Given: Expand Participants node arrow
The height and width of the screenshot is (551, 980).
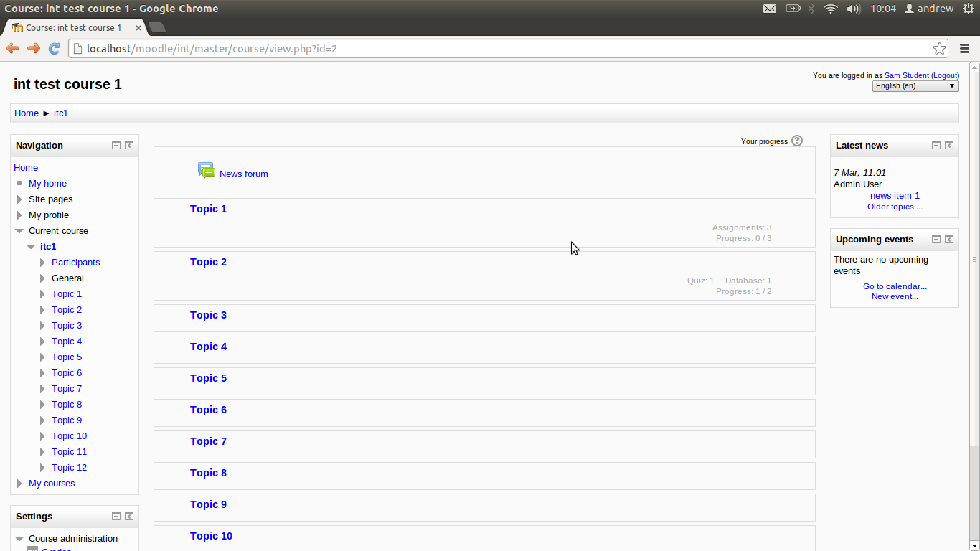Looking at the screenshot, I should coord(42,263).
